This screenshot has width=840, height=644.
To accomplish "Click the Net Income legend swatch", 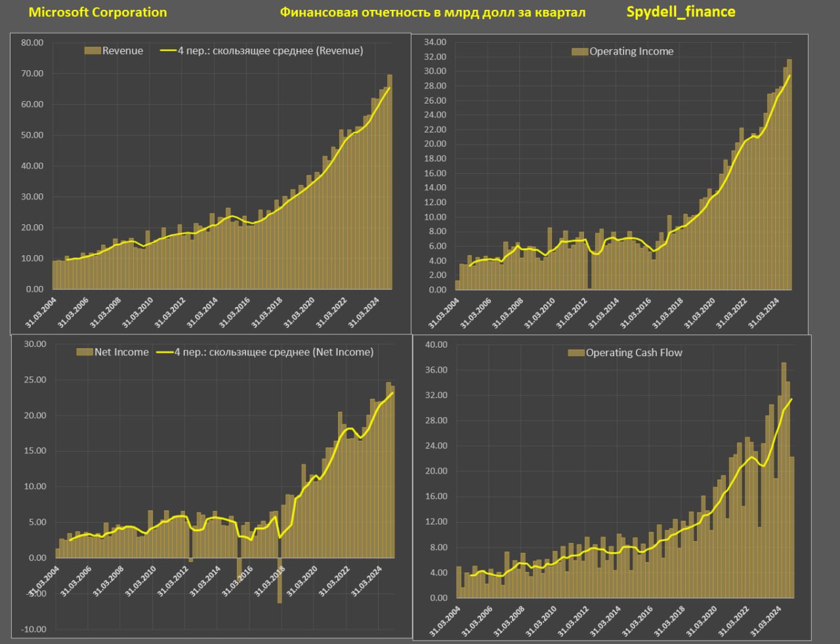I will (x=85, y=352).
